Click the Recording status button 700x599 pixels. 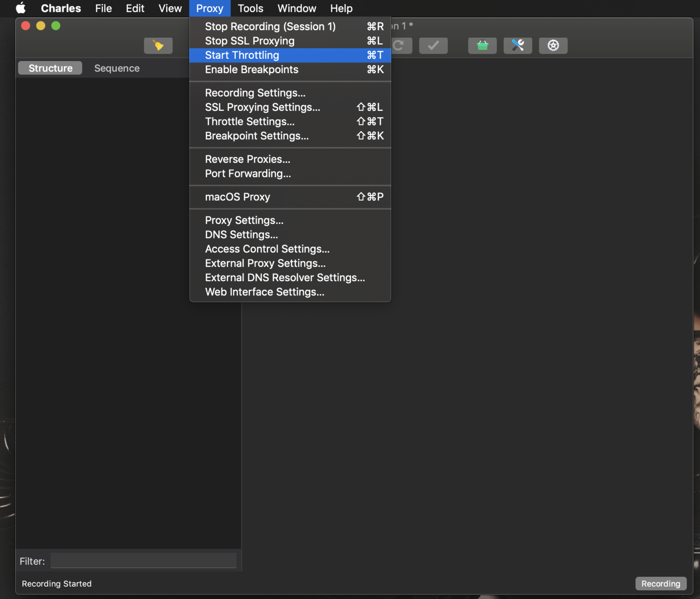[660, 584]
